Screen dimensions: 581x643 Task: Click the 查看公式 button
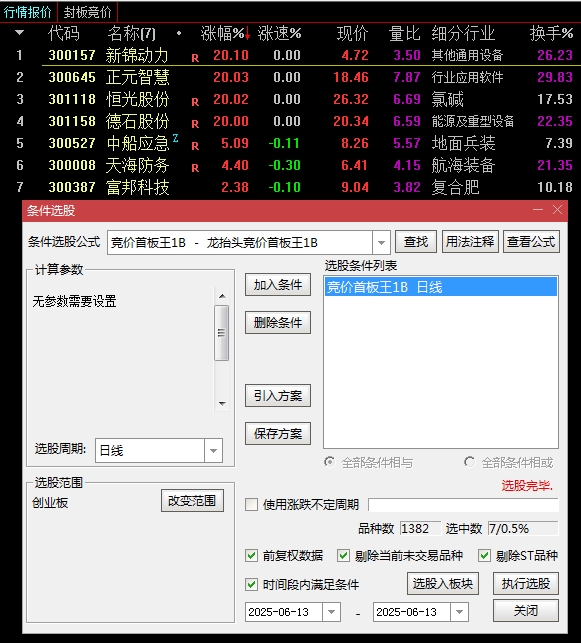point(531,242)
